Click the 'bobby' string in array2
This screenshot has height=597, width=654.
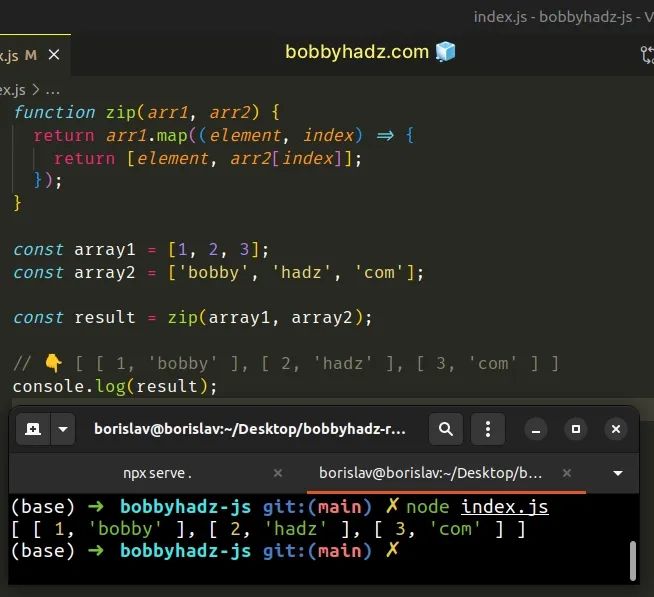[213, 273]
